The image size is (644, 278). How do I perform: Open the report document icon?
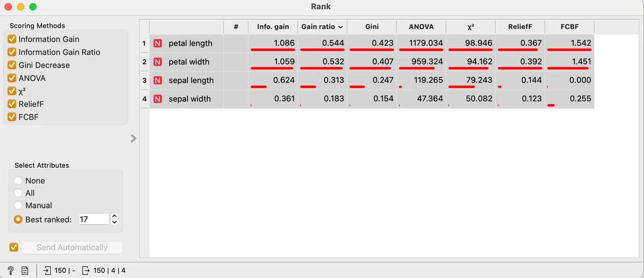(25, 270)
